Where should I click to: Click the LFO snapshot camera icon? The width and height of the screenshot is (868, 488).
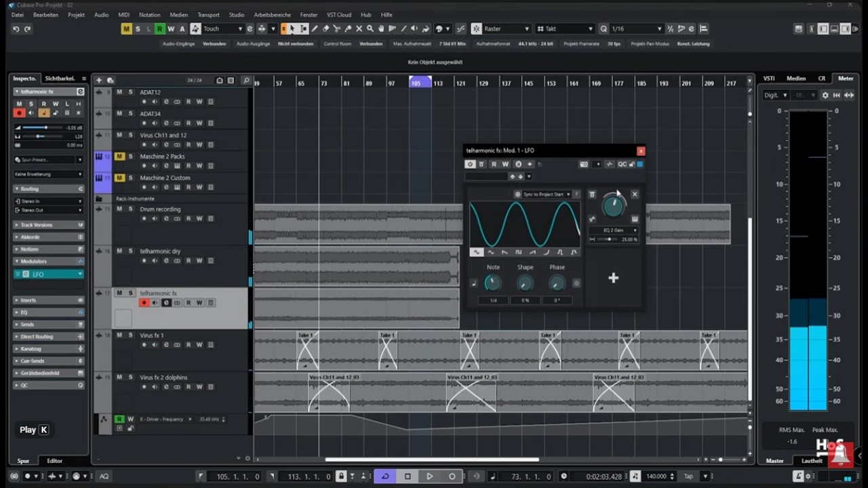coord(584,164)
